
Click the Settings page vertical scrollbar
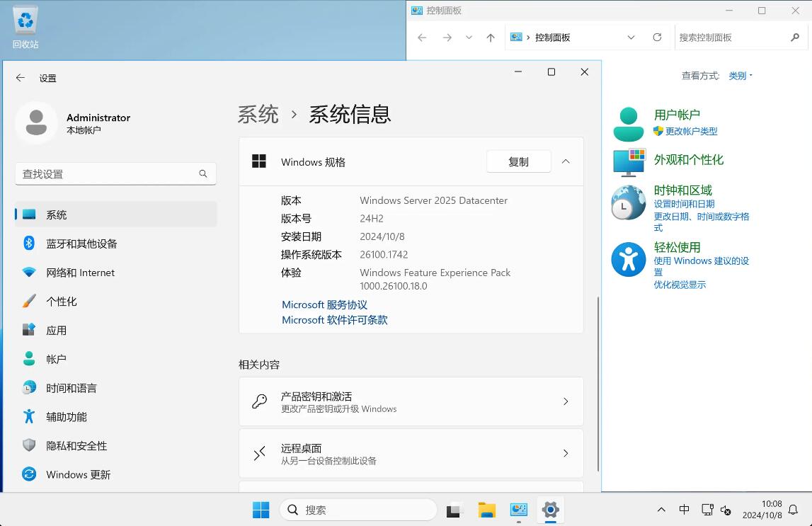598,383
